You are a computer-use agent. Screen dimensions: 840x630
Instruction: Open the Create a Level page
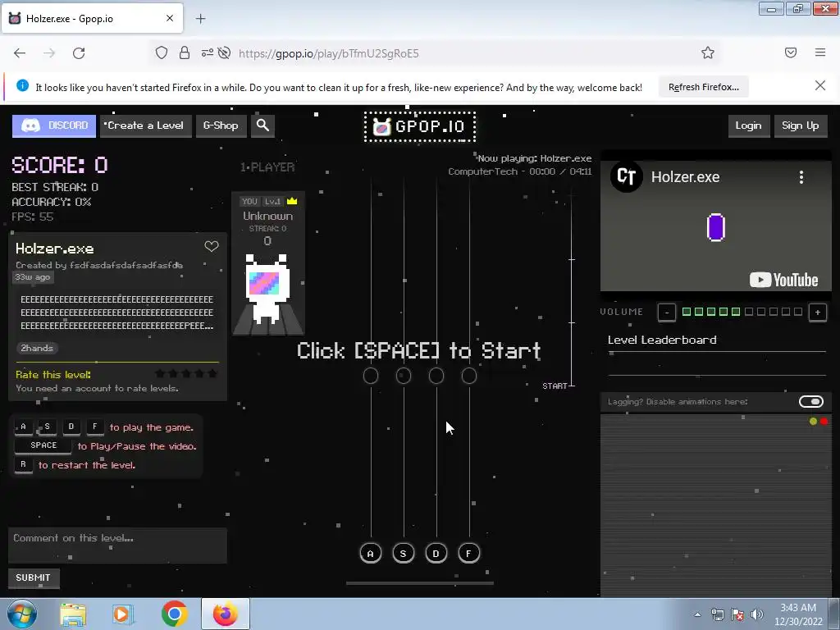pos(146,126)
